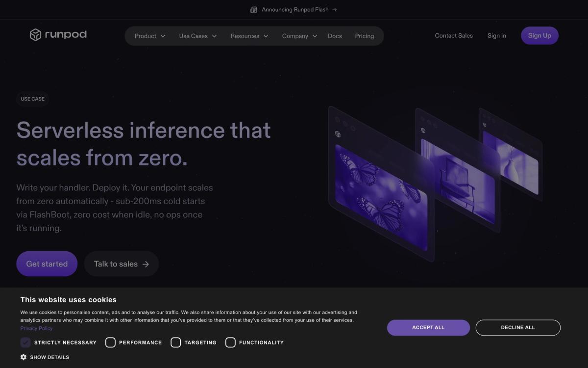Click the gear icon beside Show Details
Image resolution: width=588 pixels, height=368 pixels.
[24, 357]
